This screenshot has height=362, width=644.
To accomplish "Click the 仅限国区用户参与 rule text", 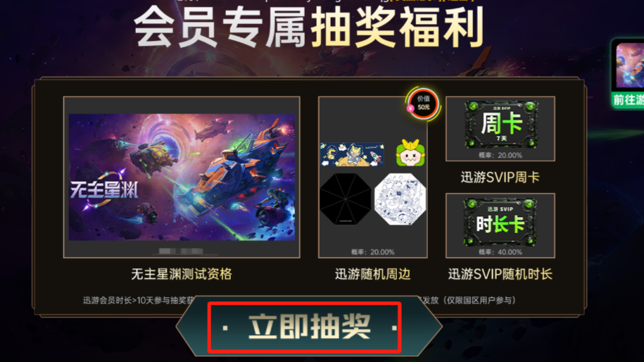I will (x=479, y=300).
